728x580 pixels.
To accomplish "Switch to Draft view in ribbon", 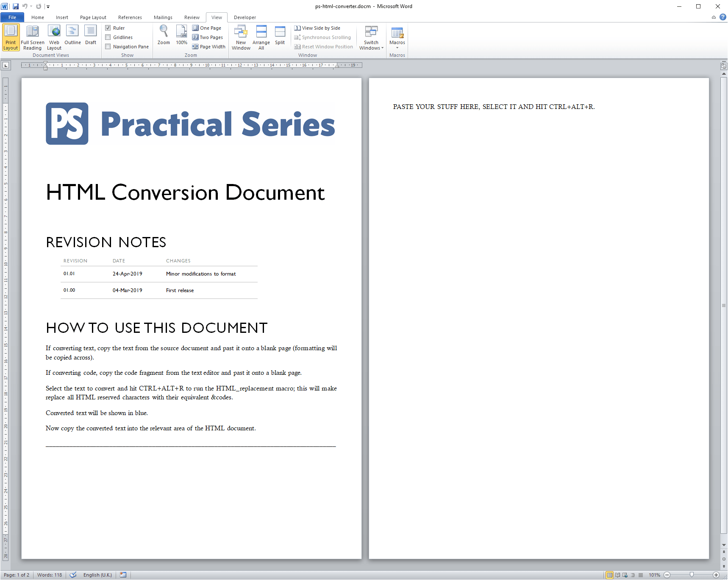I will tap(91, 35).
